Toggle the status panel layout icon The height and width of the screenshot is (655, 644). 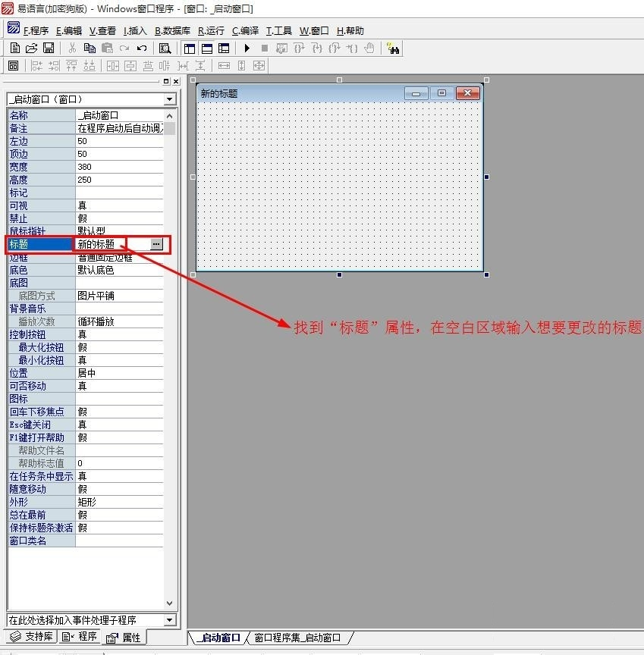207,49
